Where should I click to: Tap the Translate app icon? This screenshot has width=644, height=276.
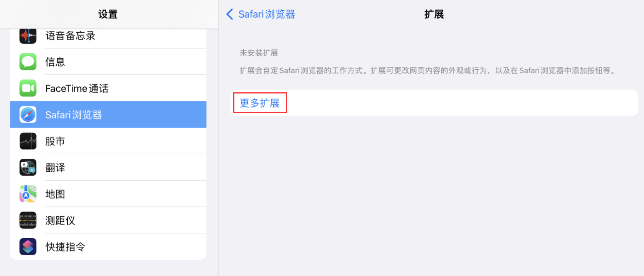coord(28,167)
